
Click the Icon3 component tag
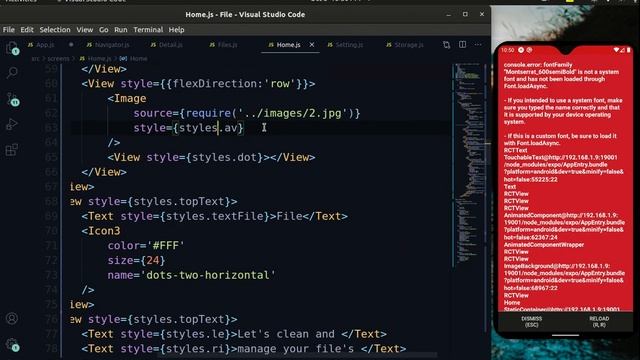click(x=104, y=231)
